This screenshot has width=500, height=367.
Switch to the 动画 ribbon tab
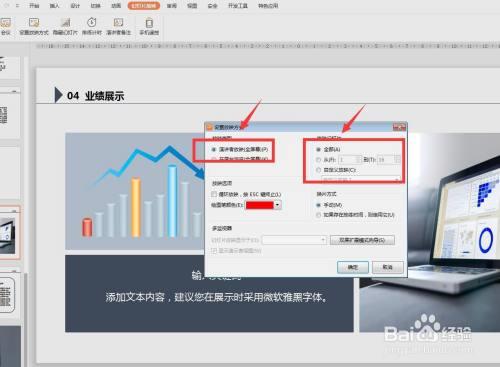click(116, 6)
